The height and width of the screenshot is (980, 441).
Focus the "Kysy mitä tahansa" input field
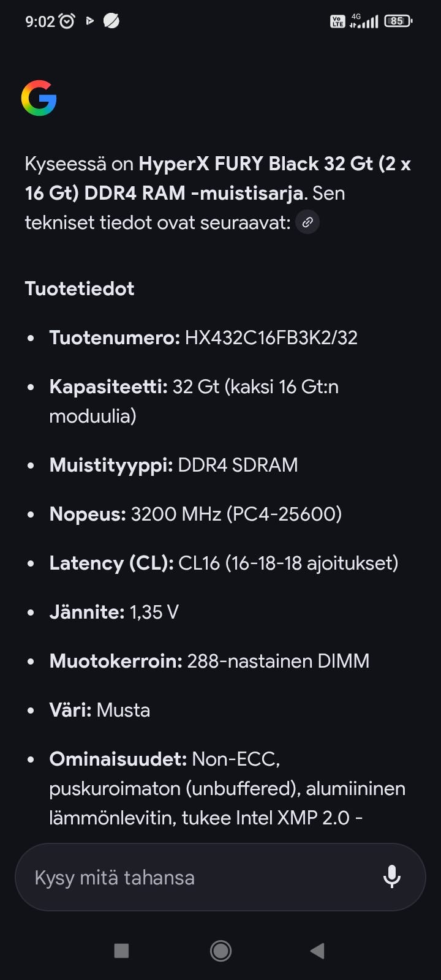[196, 877]
